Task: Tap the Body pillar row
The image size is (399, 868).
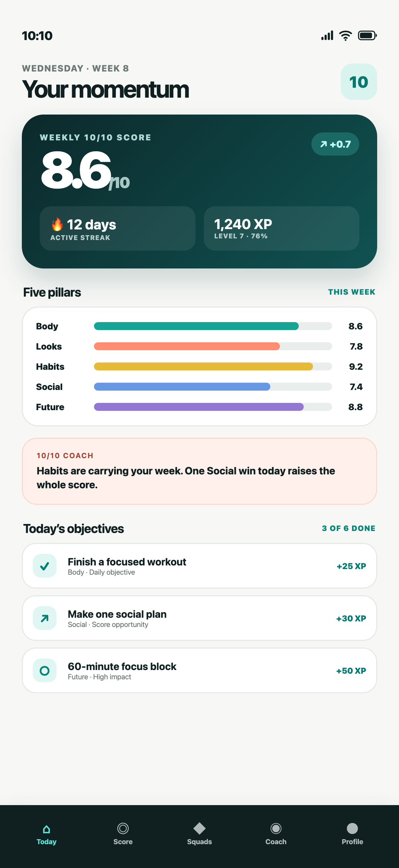Action: (199, 326)
